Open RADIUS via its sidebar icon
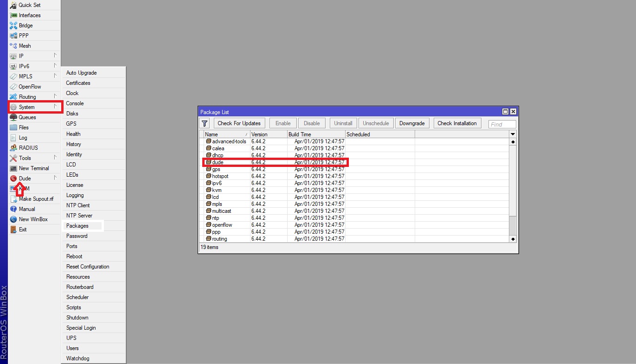The width and height of the screenshot is (636, 364). [14, 147]
